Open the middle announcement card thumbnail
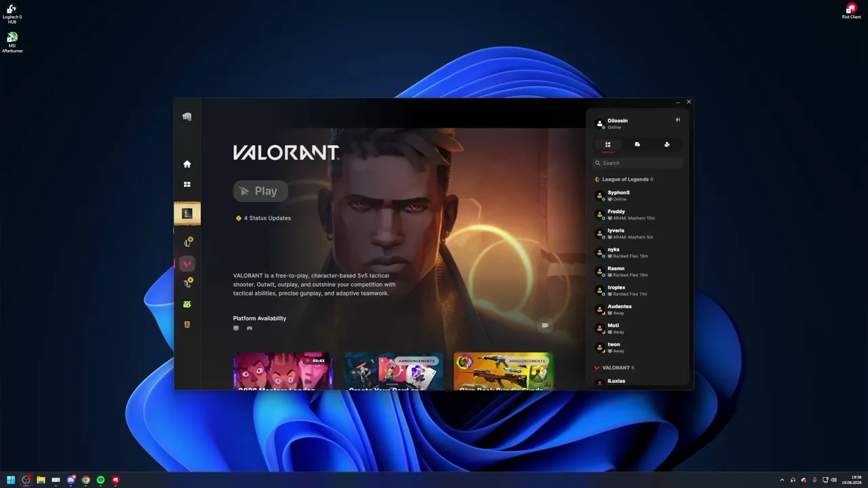This screenshot has height=488, width=868. 393,371
